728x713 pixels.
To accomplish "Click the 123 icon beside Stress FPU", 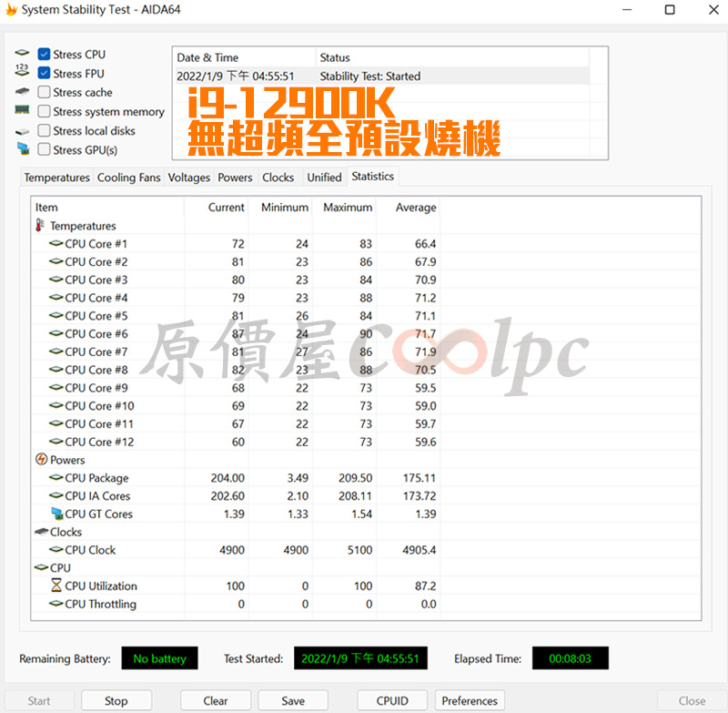I will tap(22, 70).
